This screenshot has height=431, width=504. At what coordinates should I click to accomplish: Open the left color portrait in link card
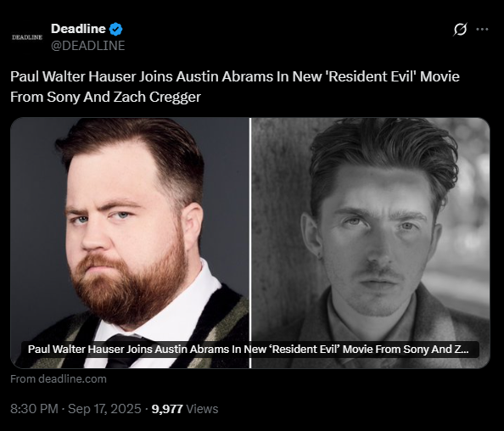[130, 243]
